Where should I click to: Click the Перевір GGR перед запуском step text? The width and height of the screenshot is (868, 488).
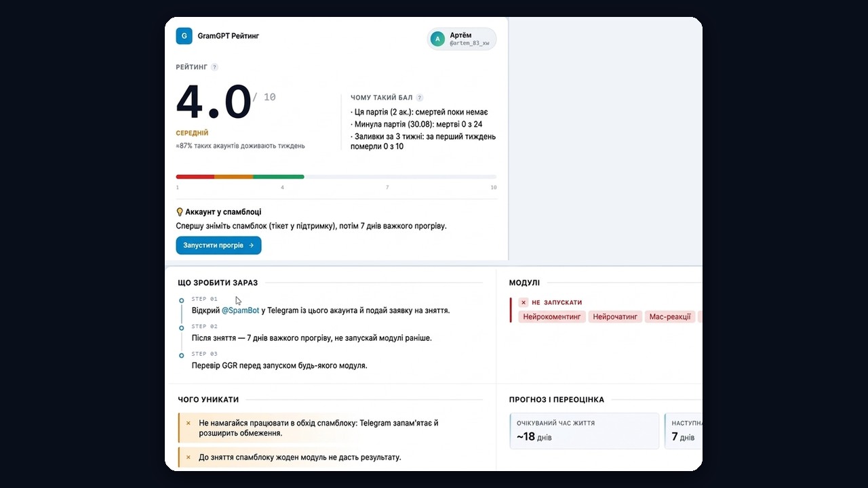(x=279, y=365)
